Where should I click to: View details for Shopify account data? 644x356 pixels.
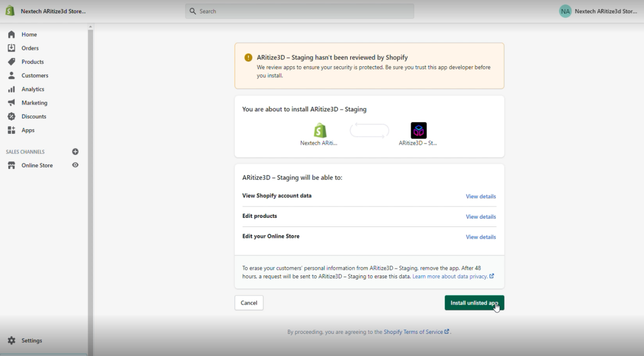[x=481, y=196]
